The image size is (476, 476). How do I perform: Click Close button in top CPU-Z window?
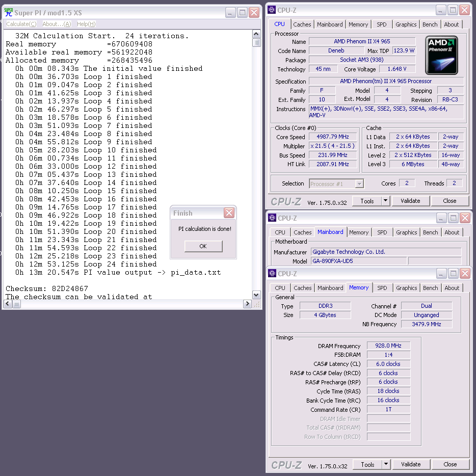tap(449, 201)
